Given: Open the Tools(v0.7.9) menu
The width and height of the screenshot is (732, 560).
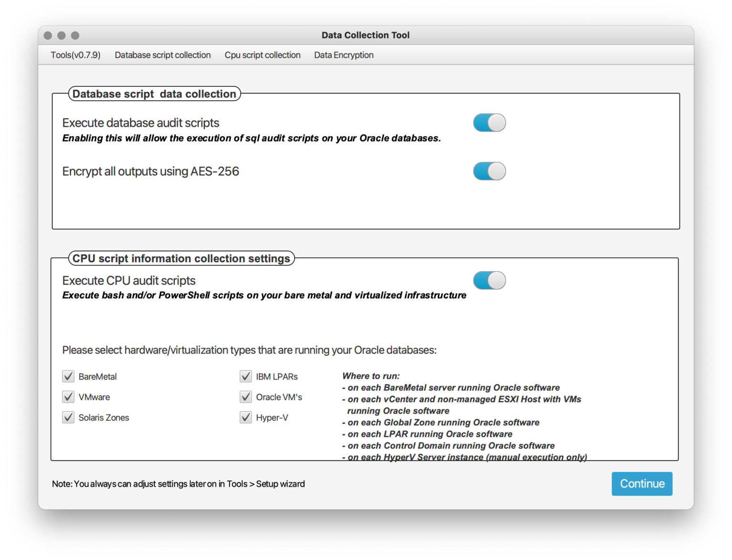Looking at the screenshot, I should [x=75, y=55].
